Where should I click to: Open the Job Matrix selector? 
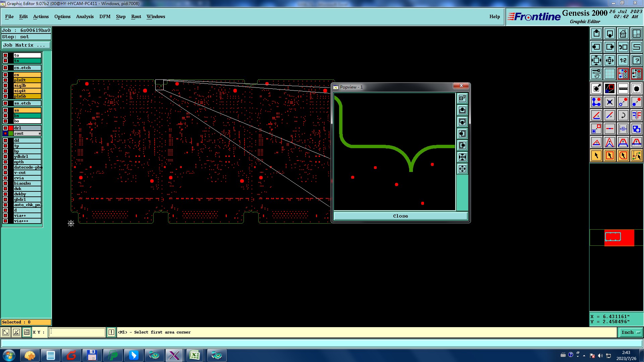tap(26, 45)
